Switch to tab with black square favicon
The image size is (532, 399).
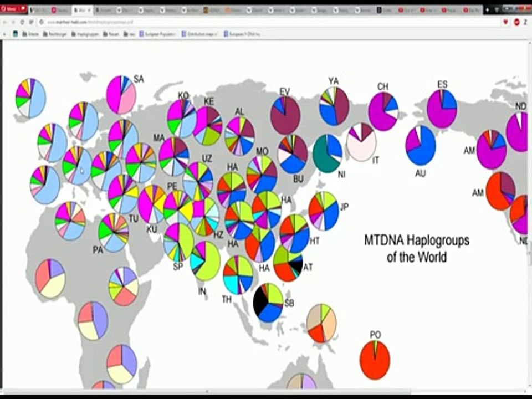coord(387,10)
